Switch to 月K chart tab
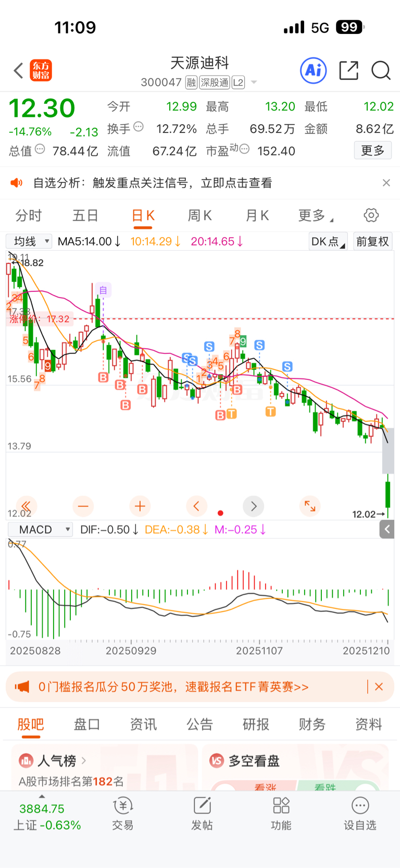 pyautogui.click(x=257, y=215)
